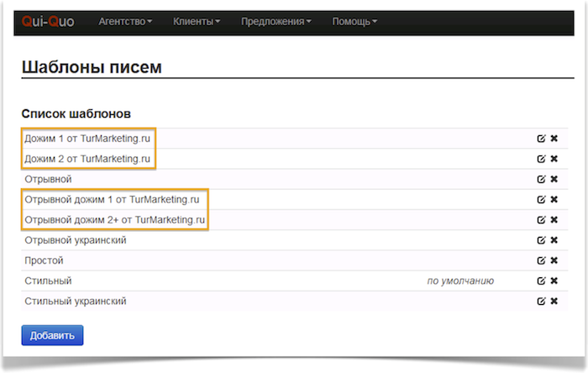Edit the 'Дожим 1 от TurMarketing.ru' template
The width and height of the screenshot is (588, 373).
(x=541, y=138)
